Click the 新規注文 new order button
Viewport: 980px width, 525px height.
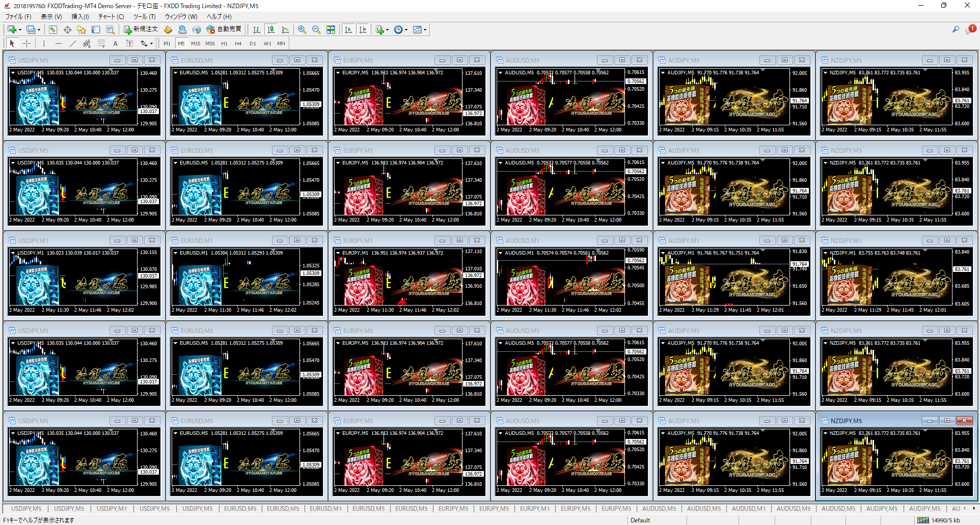141,30
